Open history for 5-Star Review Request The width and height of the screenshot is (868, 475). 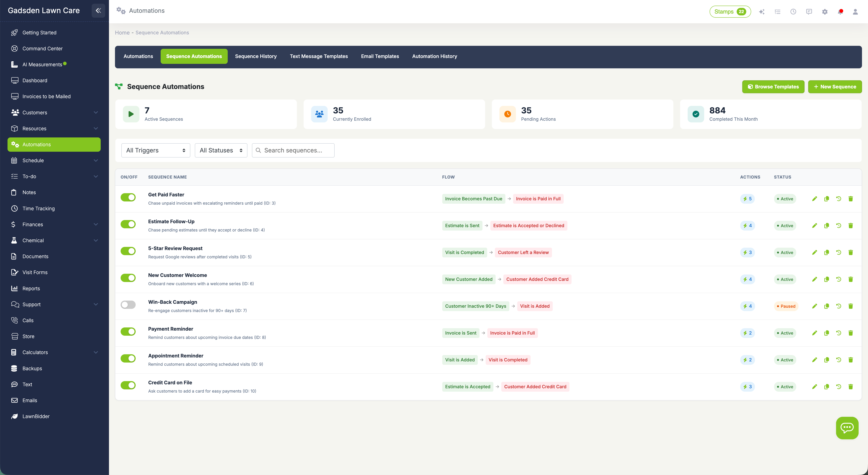coord(838,253)
